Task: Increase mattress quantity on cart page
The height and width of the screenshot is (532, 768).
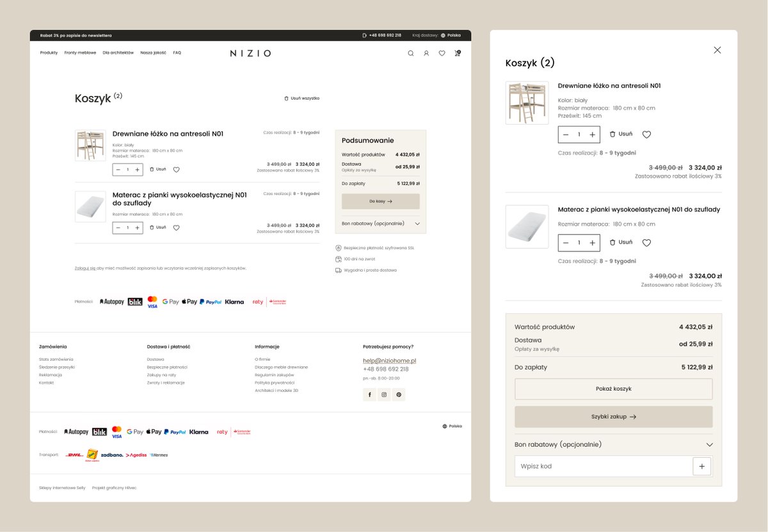Action: pyautogui.click(x=137, y=227)
